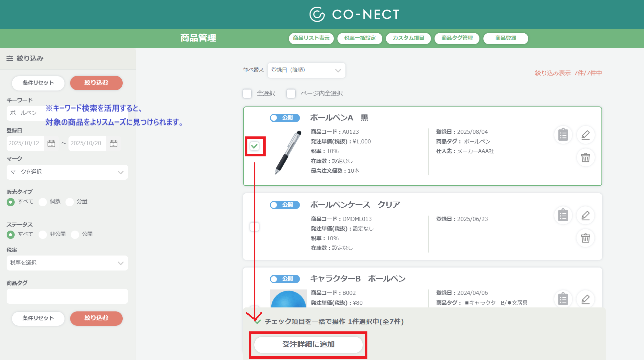Open the 並べ替え 登録日（降順） dropdown
This screenshot has height=360, width=644.
306,70
